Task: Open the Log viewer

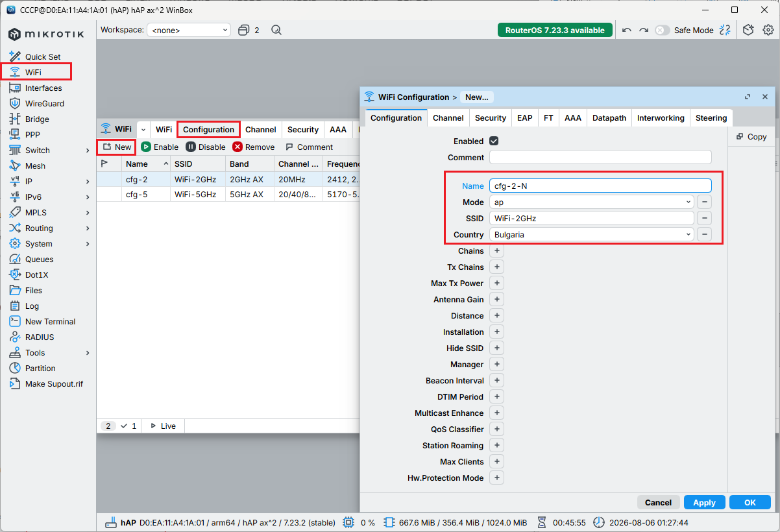Action: [x=32, y=306]
